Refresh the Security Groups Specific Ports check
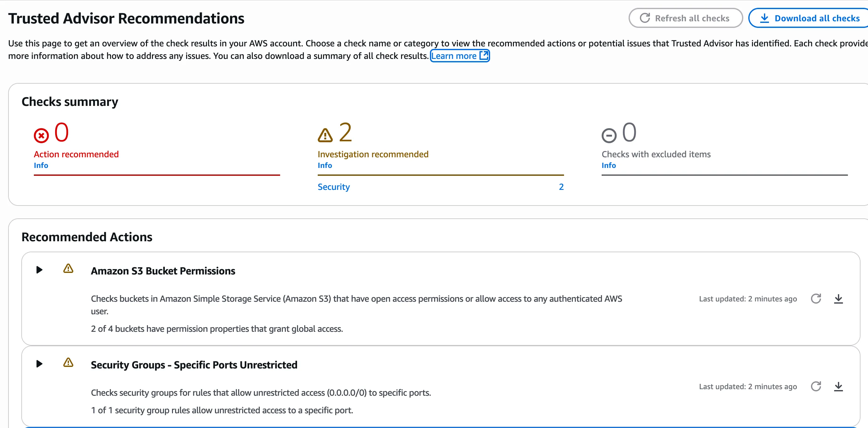 pos(816,386)
